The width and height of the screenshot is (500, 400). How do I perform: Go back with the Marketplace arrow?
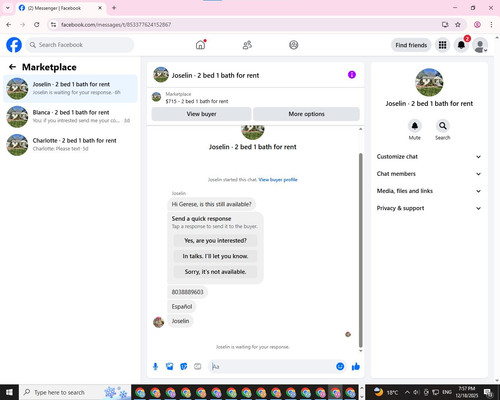(x=12, y=67)
